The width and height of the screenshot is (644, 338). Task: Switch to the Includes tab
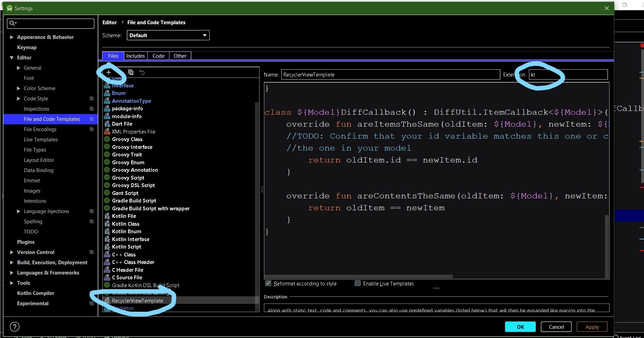136,56
